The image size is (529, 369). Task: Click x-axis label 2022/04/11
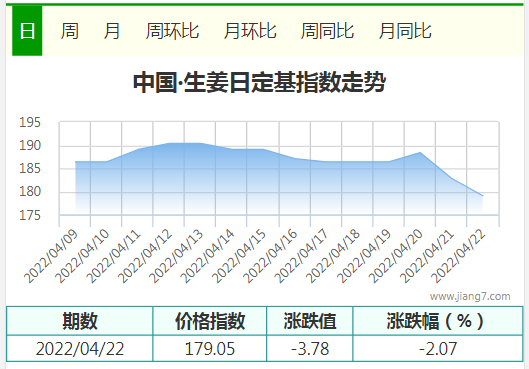(x=113, y=256)
